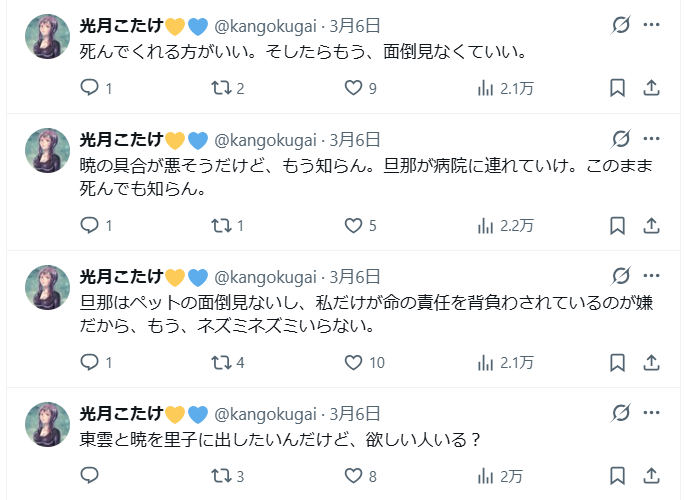Image resolution: width=684 pixels, height=500 pixels.
Task: Open the fourth post text about 東雲と暁
Action: click(x=280, y=439)
